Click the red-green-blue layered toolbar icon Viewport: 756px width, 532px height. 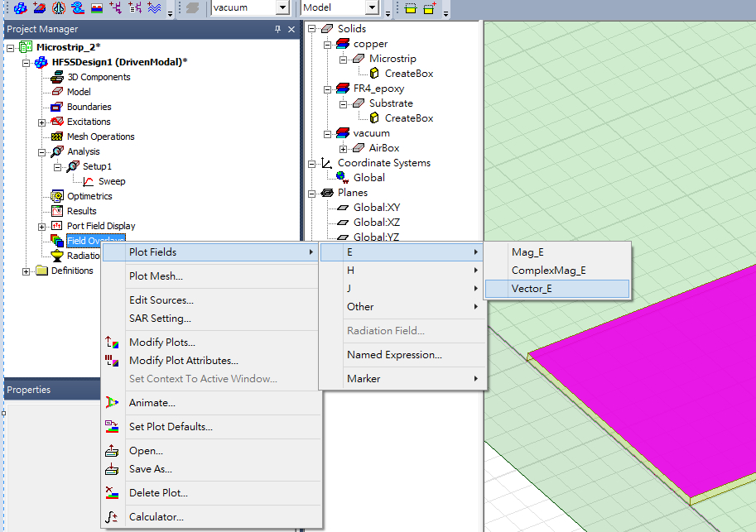coord(97,7)
